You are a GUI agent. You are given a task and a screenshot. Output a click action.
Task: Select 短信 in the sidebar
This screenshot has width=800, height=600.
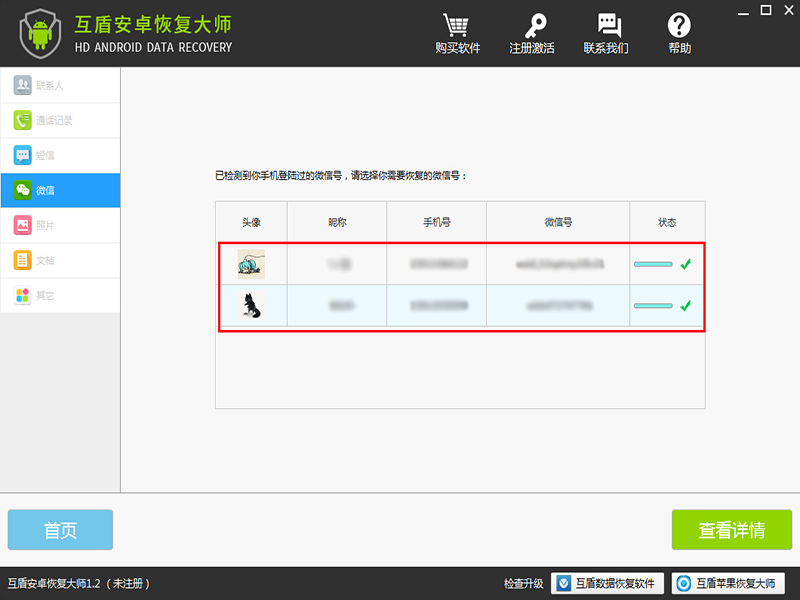tap(60, 155)
